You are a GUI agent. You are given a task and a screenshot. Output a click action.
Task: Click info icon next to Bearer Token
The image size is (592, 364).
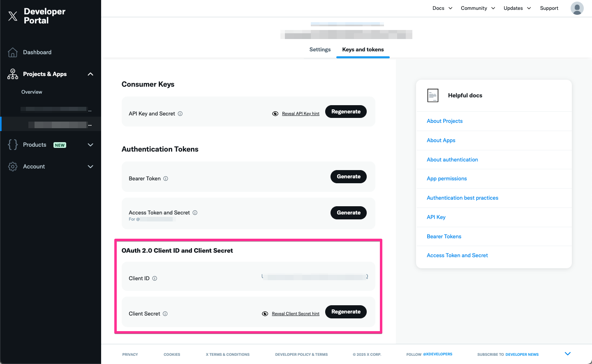tap(166, 179)
